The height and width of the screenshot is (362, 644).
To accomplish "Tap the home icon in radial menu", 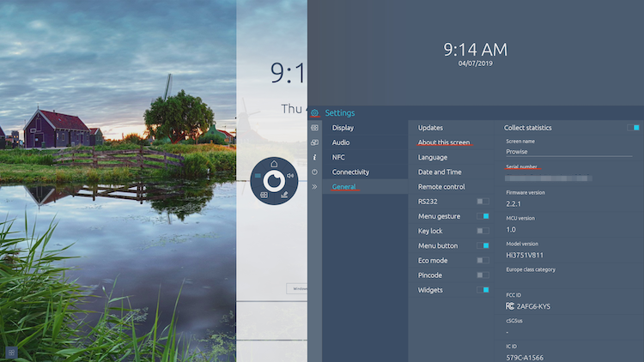I will 274,163.
